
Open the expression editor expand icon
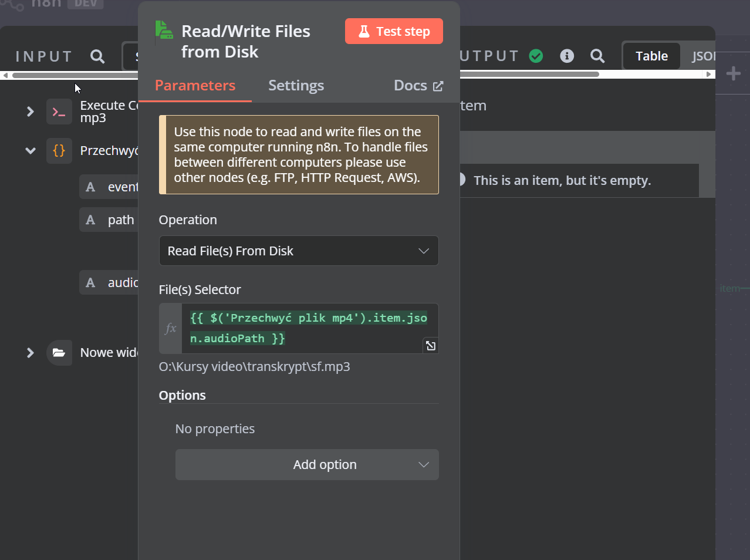click(431, 346)
